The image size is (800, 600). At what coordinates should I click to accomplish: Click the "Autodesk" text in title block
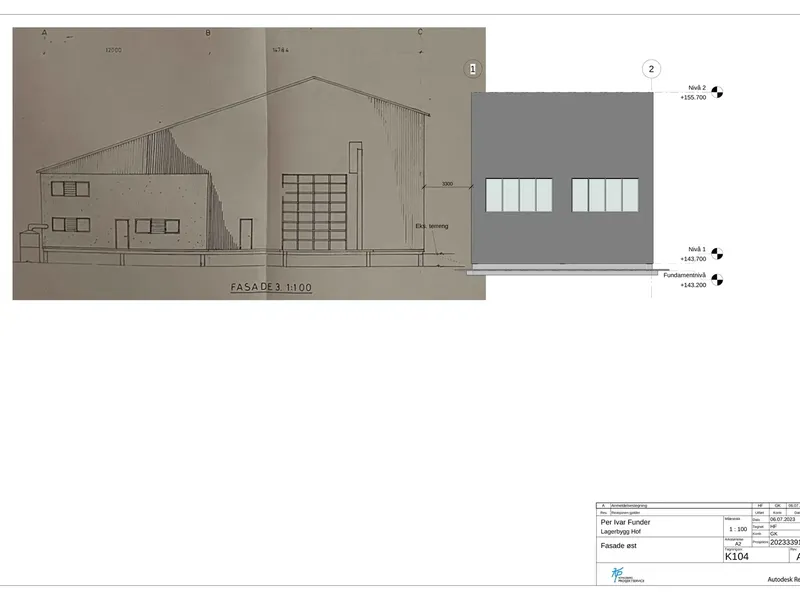781,580
